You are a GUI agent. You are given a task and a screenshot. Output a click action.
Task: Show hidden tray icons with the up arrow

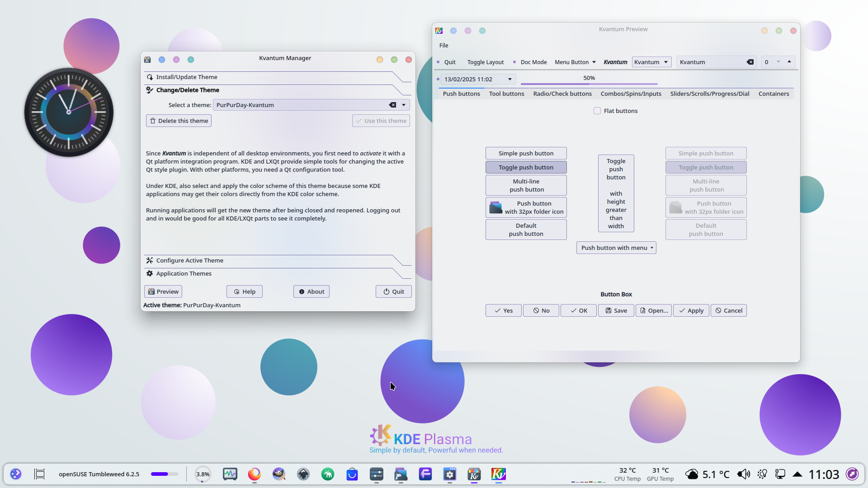click(x=797, y=474)
